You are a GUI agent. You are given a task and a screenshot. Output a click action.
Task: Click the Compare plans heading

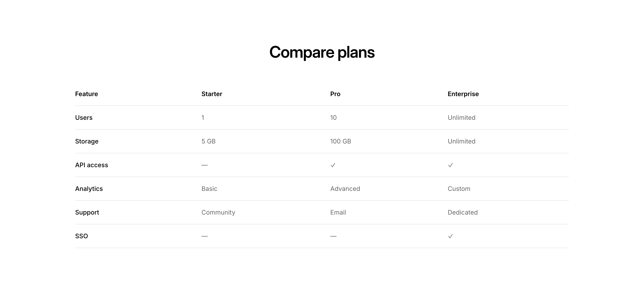pyautogui.click(x=322, y=52)
